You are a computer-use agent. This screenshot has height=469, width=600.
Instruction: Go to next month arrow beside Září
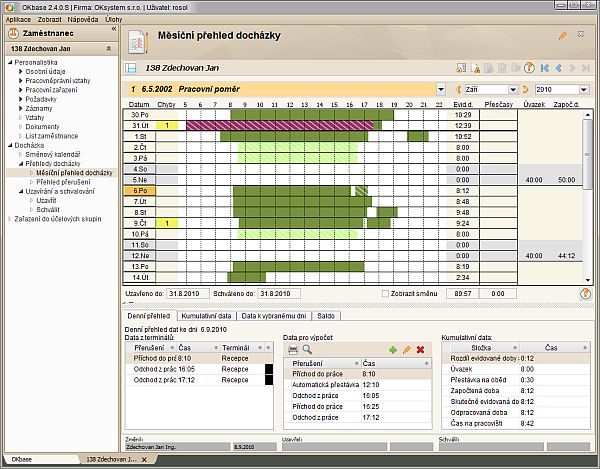(525, 90)
